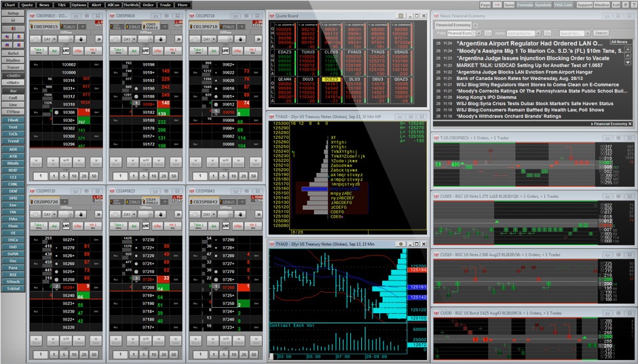Click the settings gear icon on the TYAU3 15 Min chart
This screenshot has width=638, height=364.
tap(400, 243)
